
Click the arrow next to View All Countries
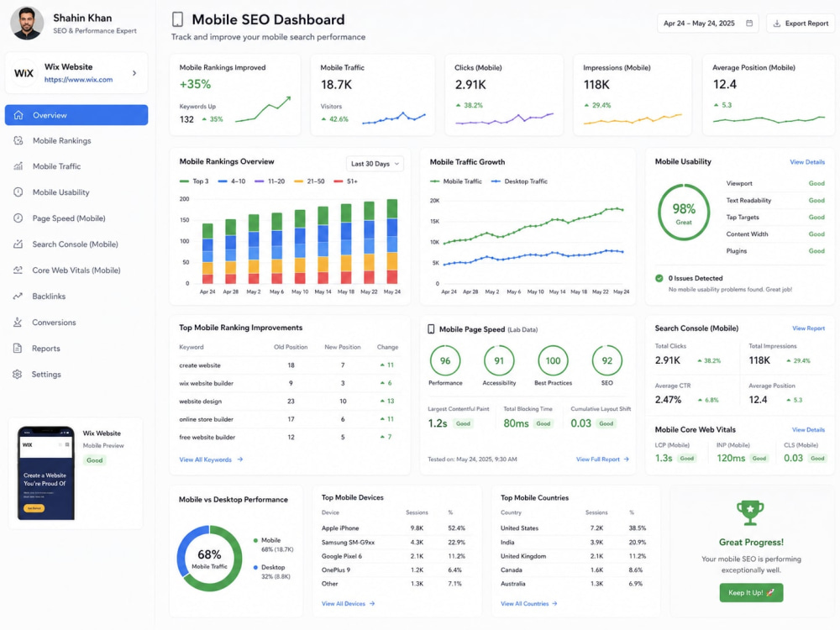[554, 604]
